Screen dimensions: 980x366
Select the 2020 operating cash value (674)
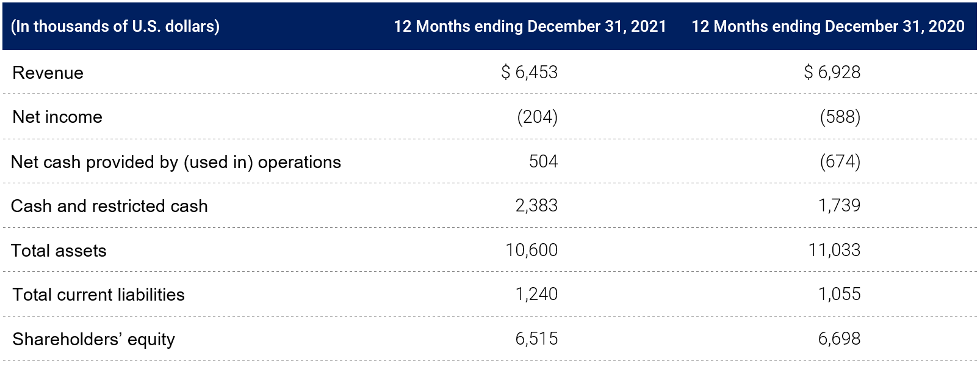[840, 161]
